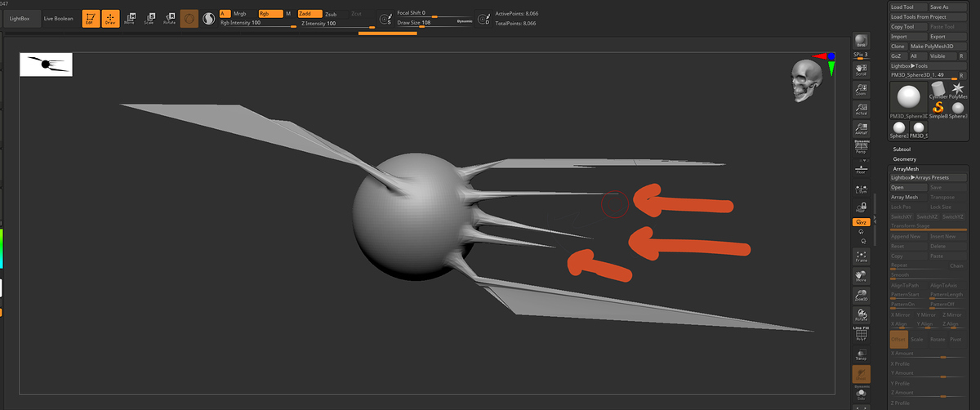
Task: Toggle PolyF line fill display
Action: [861, 336]
